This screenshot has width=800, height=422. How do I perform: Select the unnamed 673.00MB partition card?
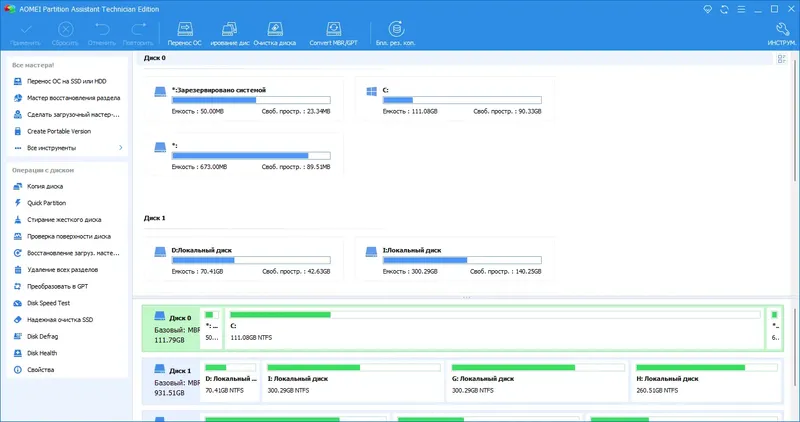(x=243, y=155)
